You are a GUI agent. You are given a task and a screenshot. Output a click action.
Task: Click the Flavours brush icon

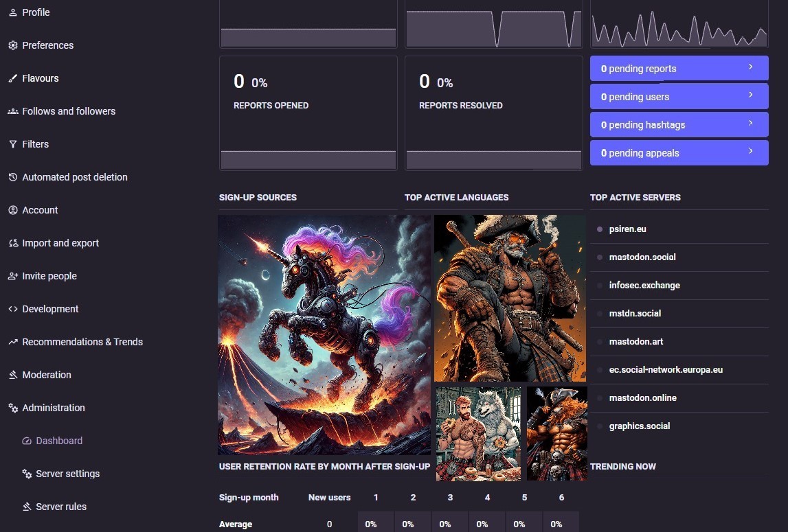click(x=13, y=78)
